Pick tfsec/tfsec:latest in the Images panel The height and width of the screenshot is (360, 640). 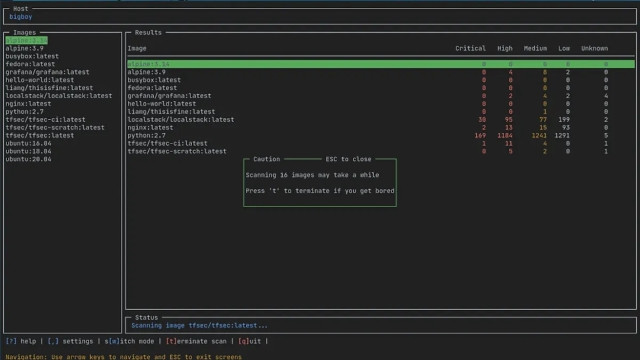40,136
